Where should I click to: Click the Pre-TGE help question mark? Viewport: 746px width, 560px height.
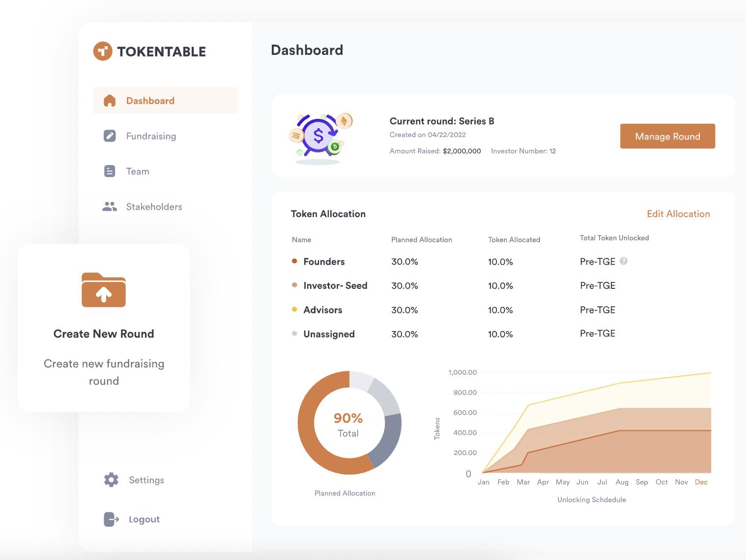click(x=624, y=261)
